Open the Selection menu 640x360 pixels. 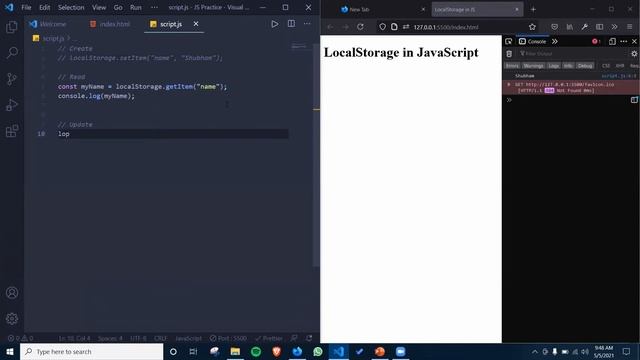point(71,7)
